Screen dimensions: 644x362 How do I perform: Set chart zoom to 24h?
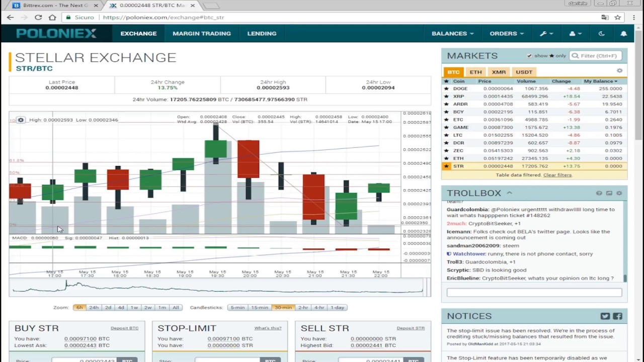94,307
